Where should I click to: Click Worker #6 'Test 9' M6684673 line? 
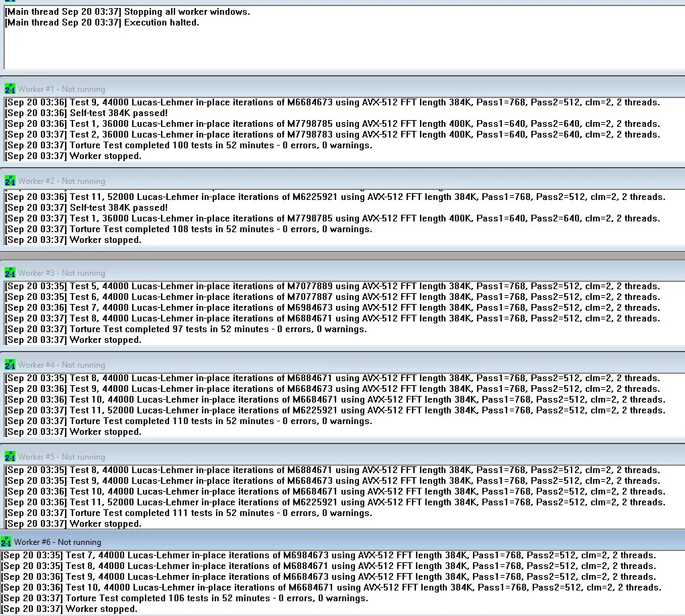329,576
